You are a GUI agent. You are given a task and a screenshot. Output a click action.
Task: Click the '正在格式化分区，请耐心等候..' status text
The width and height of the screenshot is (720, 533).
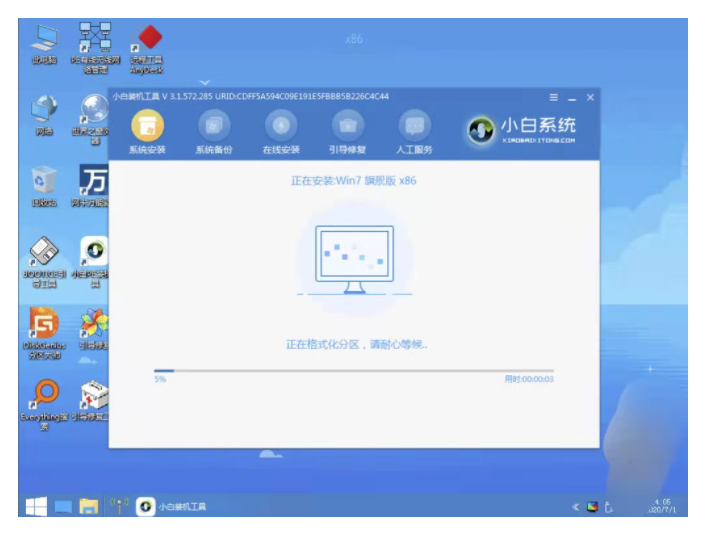tap(356, 345)
